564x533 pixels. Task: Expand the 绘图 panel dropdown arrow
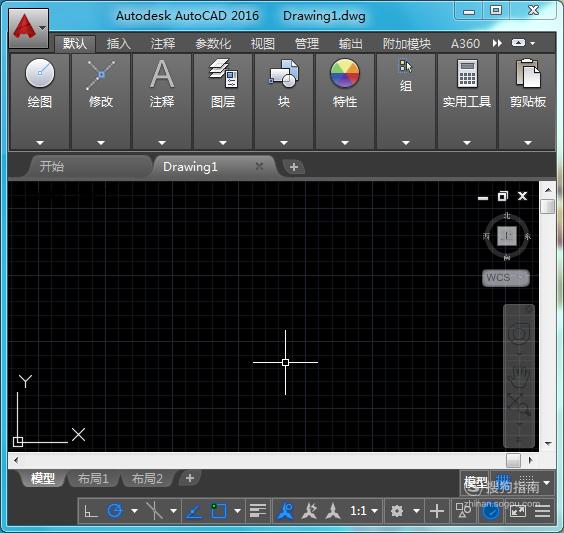coord(40,143)
